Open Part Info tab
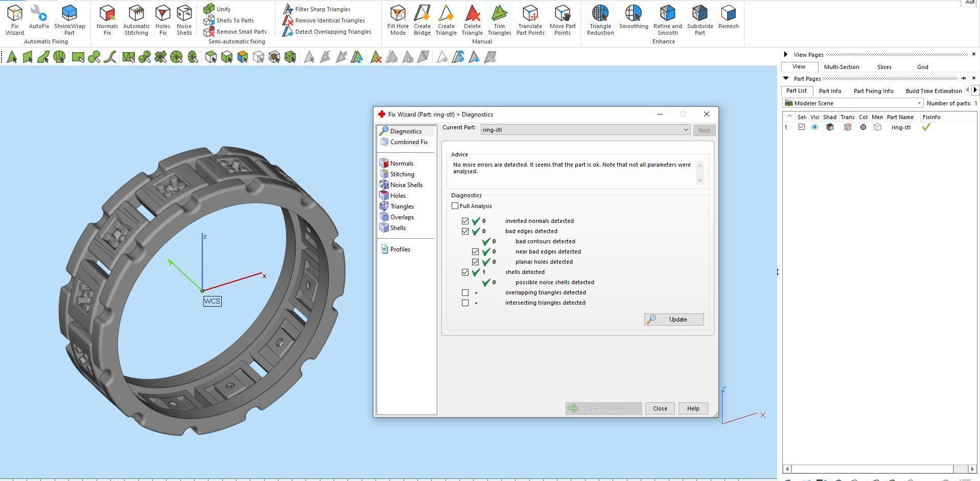This screenshot has width=980, height=481. 830,91
